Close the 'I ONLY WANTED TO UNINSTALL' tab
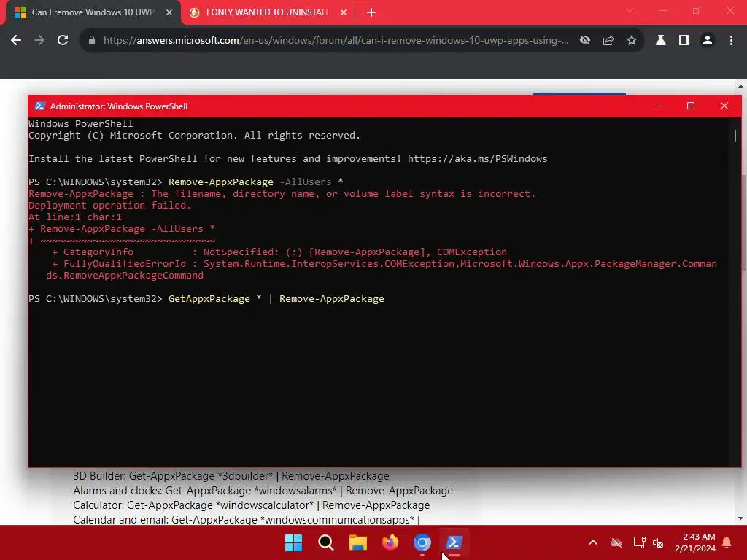 (x=344, y=12)
